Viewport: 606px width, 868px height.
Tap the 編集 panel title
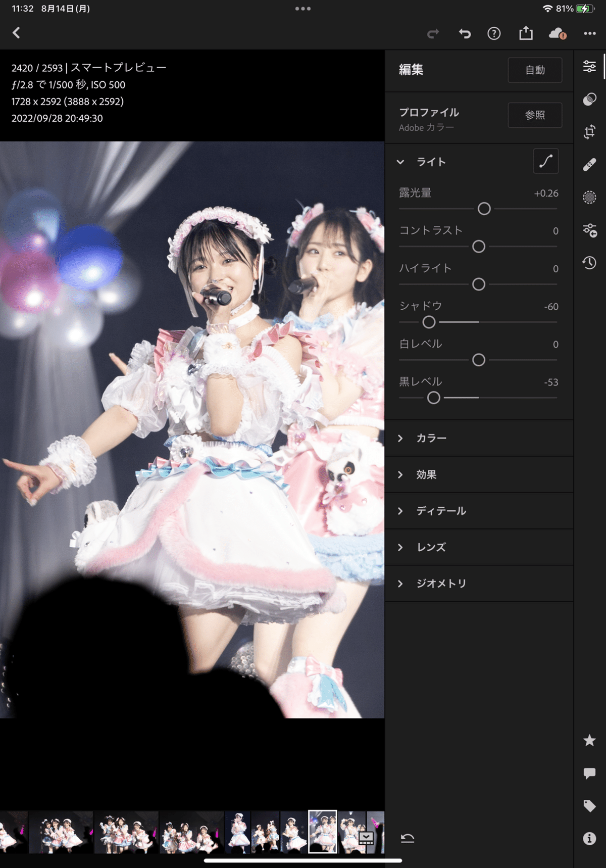[411, 70]
